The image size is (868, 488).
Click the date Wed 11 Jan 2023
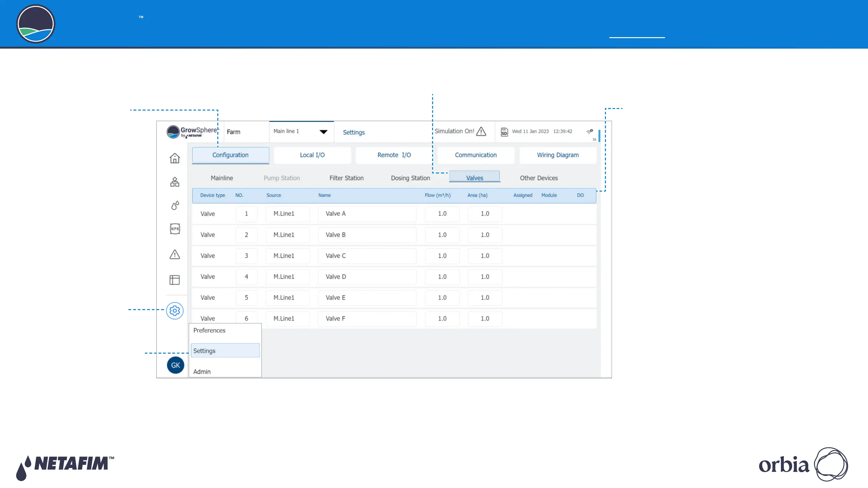point(530,132)
